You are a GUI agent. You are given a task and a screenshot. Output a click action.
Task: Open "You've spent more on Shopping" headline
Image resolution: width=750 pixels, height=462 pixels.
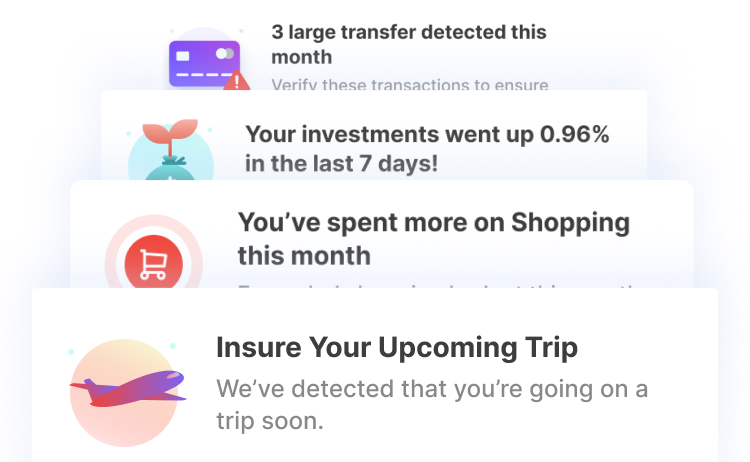click(x=434, y=223)
